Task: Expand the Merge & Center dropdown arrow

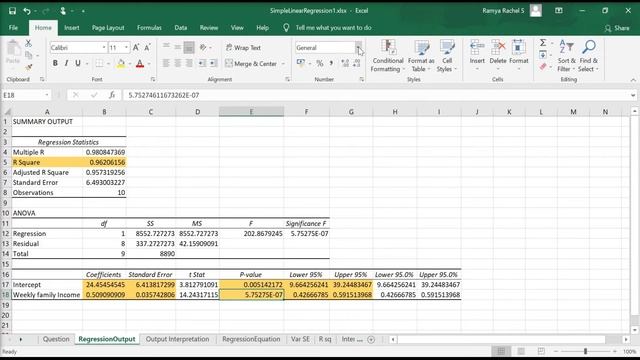Action: point(283,64)
